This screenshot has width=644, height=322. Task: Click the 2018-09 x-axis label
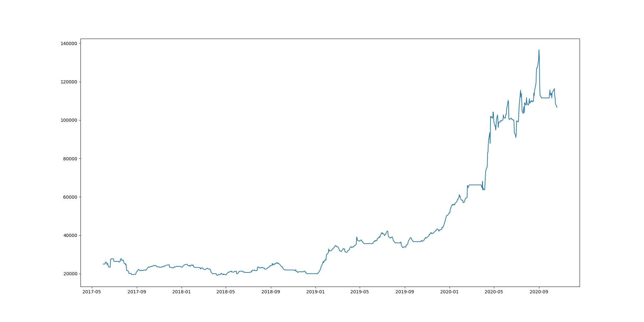click(x=271, y=292)
